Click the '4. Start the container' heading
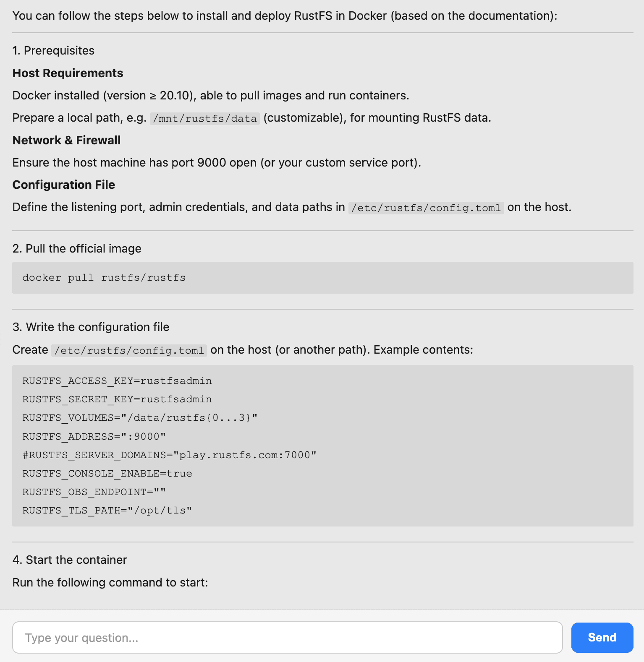This screenshot has height=662, width=644. [x=70, y=560]
